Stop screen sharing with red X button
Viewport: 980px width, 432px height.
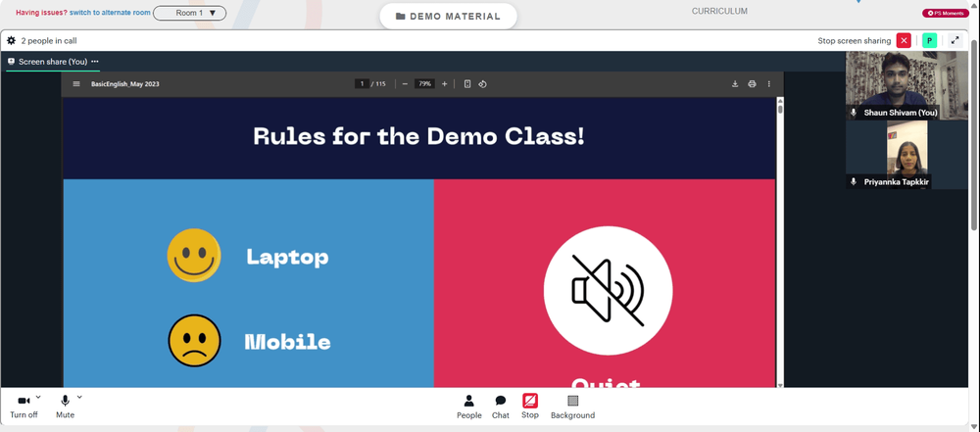coord(904,40)
